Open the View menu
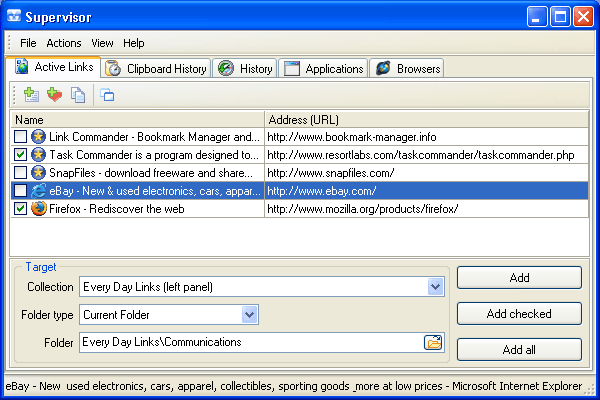 [102, 43]
